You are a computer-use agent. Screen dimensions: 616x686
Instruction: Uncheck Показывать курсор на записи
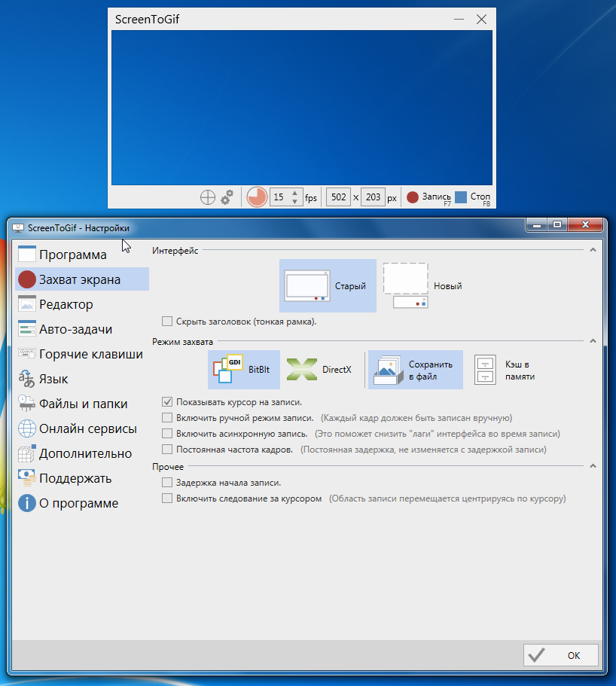(x=166, y=401)
